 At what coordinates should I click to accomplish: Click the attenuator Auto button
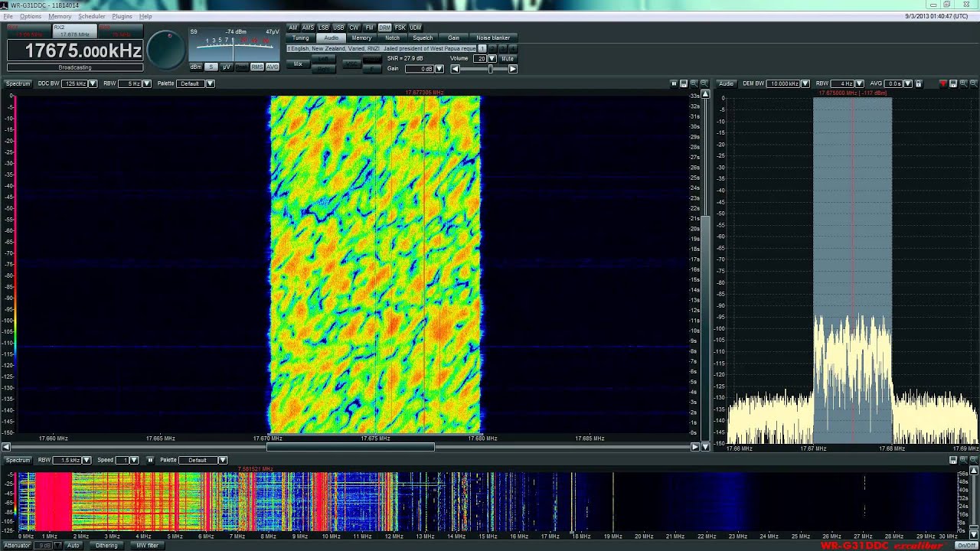tap(73, 546)
